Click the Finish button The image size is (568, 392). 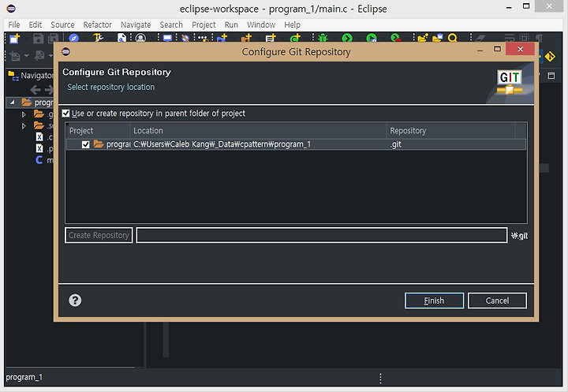pos(434,301)
